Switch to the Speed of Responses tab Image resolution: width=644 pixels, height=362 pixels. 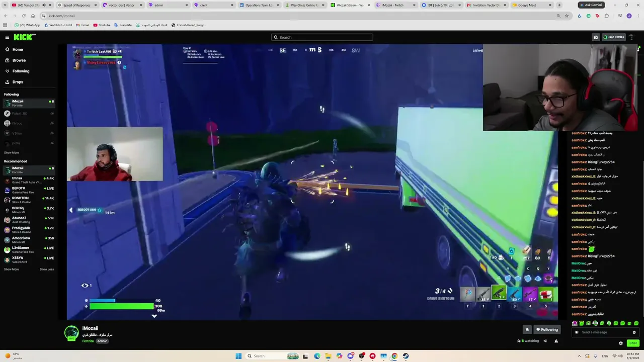[76, 5]
